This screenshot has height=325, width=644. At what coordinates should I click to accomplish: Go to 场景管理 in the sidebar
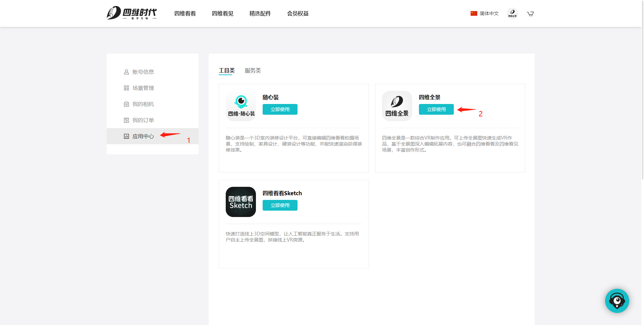[143, 88]
